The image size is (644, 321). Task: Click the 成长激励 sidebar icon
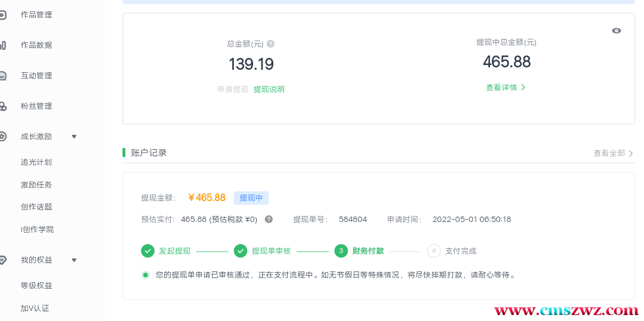(x=3, y=137)
